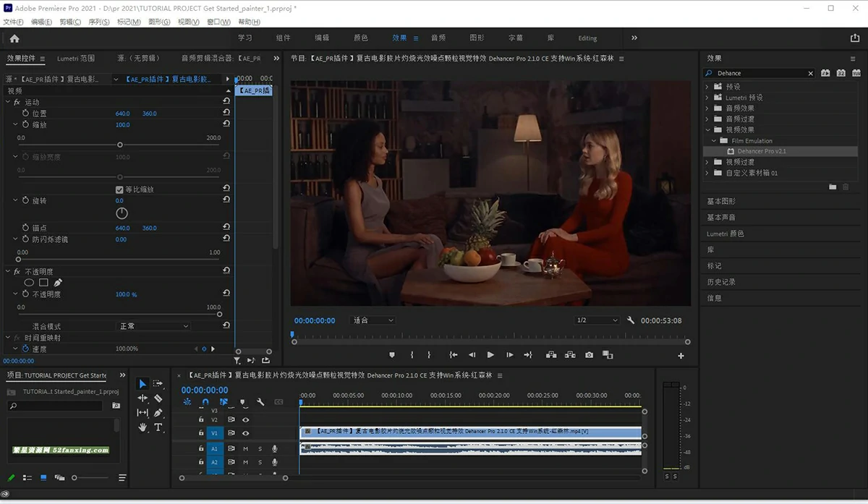Screen dimensions: 868x504
Task: Open the 序列(S) menu
Action: click(x=98, y=22)
